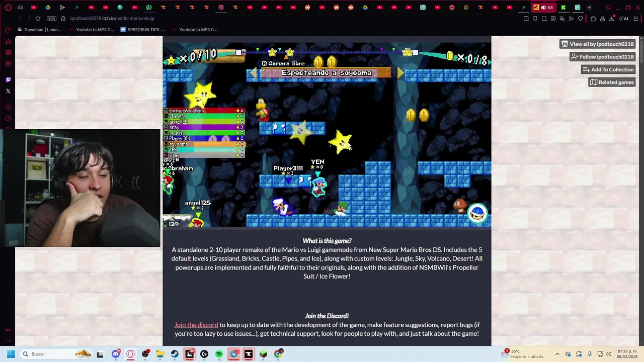Click the What is this game? heading
The width and height of the screenshot is (644, 362).
tap(327, 241)
